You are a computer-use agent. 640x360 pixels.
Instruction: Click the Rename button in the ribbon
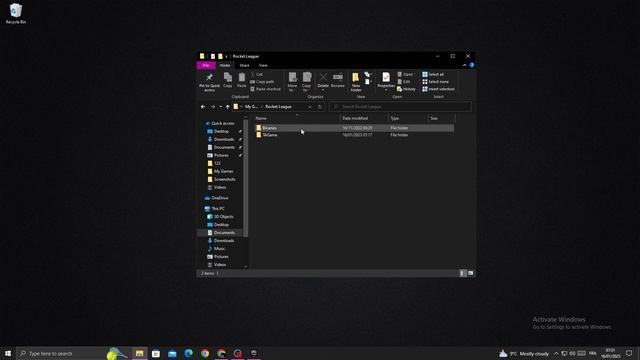[x=338, y=80]
